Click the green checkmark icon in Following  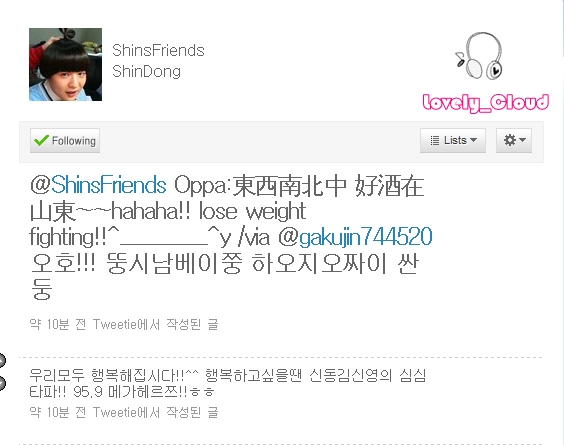[41, 140]
